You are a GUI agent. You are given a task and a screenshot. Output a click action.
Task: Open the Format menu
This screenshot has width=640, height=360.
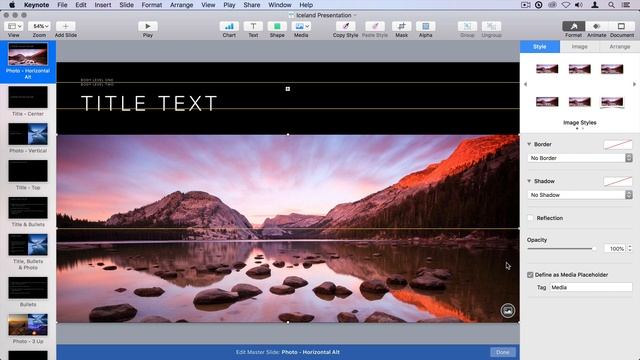coord(151,5)
